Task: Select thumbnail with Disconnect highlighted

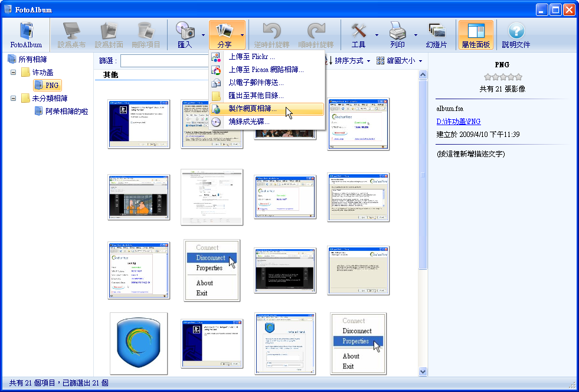Action: 212,270
